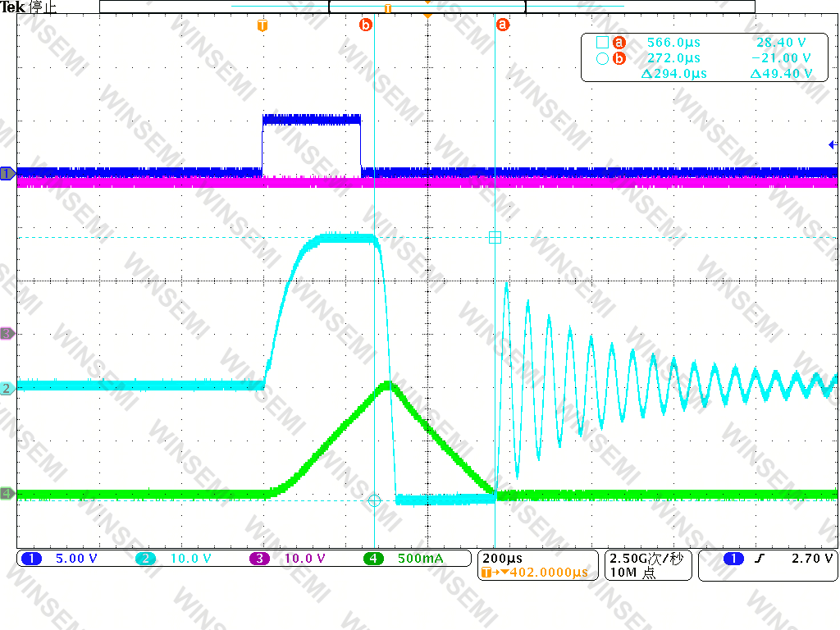The width and height of the screenshot is (840, 630).
Task: Click the 10.0 V channel 2 scale value
Action: tap(190, 559)
